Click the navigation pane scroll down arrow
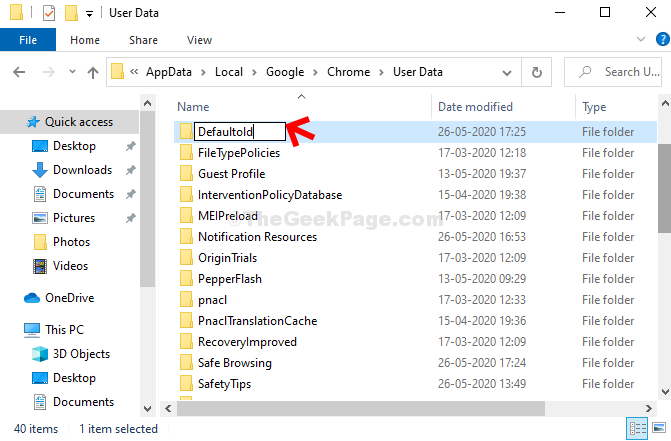The height and width of the screenshot is (441, 671). pyautogui.click(x=147, y=408)
